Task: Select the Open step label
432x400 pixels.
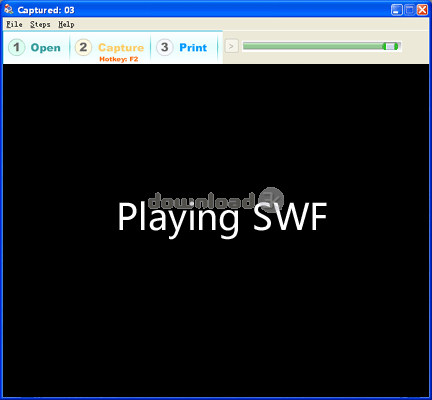Action: [46, 48]
